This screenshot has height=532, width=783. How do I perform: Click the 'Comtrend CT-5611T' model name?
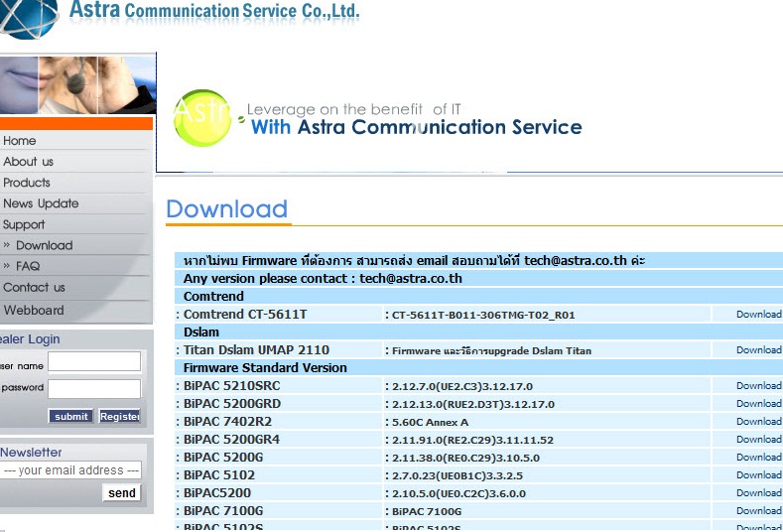coord(245,315)
